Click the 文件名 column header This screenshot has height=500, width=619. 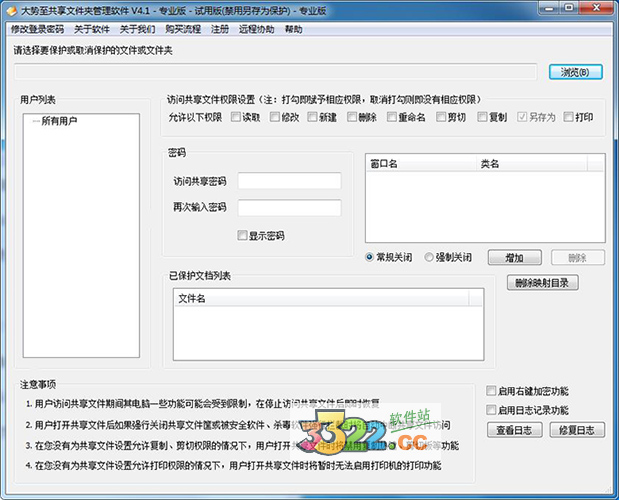point(321,299)
